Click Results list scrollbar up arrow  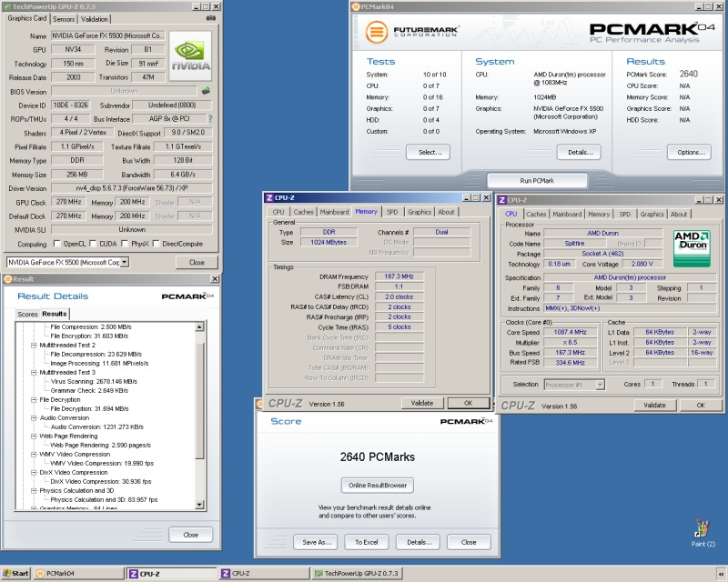click(199, 327)
